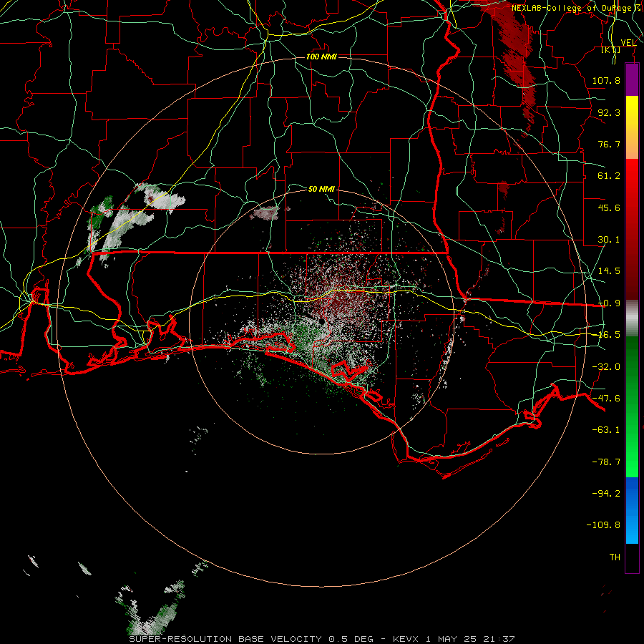The width and height of the screenshot is (644, 644).
Task: Click the -94.2 velocity scale value
Action: point(606,493)
